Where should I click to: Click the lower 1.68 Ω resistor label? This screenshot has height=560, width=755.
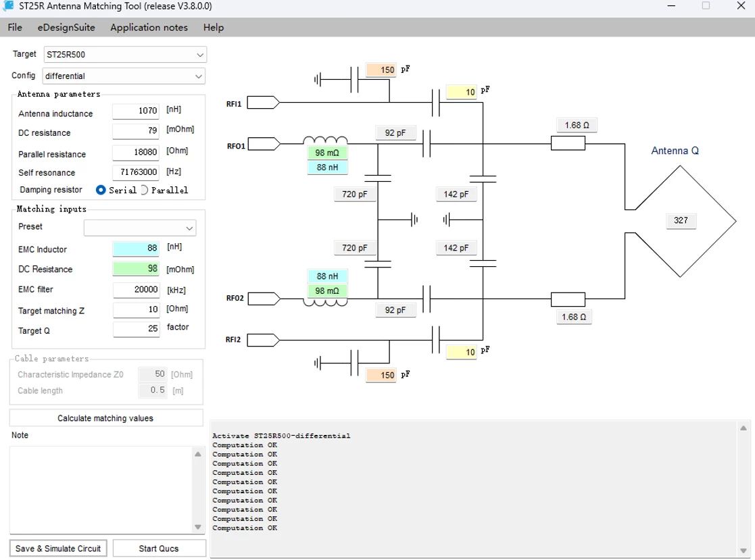(x=574, y=317)
